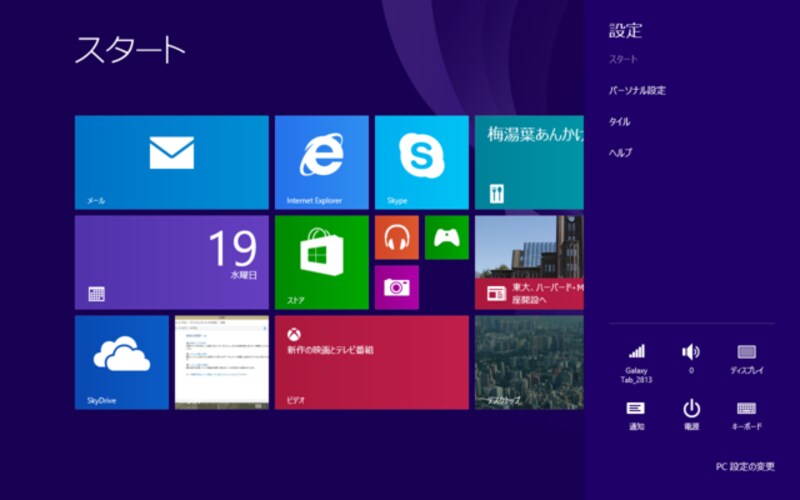Open the Mail tile
Viewport: 800px width, 500px height.
coord(171,161)
